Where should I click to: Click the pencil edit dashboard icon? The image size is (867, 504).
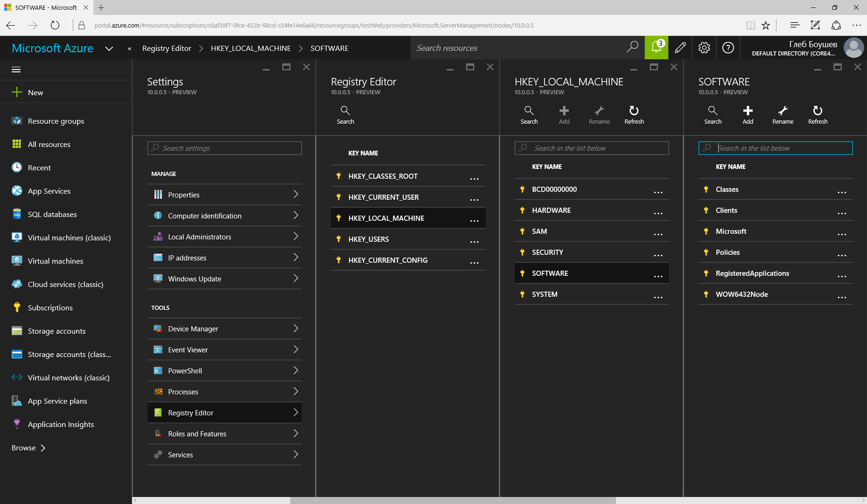click(680, 48)
